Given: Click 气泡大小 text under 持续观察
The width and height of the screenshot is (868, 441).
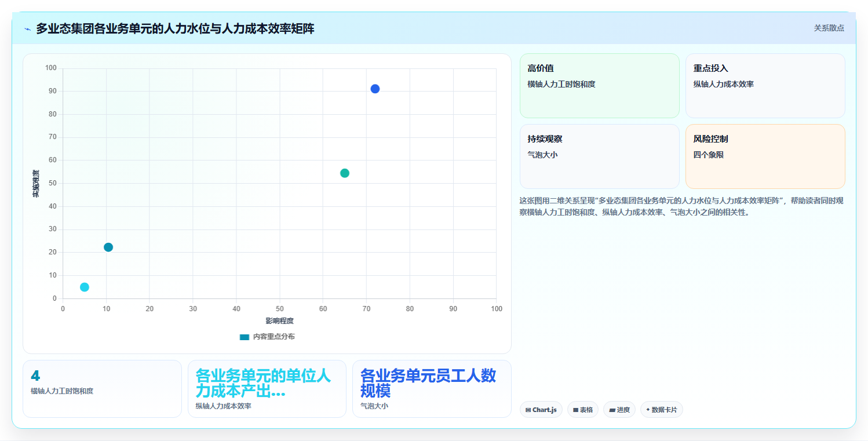Looking at the screenshot, I should [x=542, y=155].
